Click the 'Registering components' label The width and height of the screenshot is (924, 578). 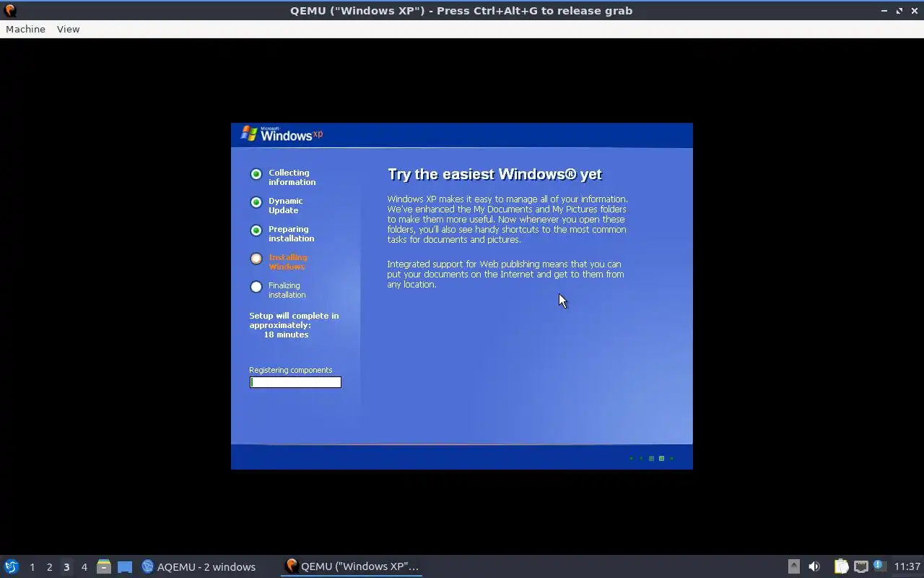(x=291, y=370)
